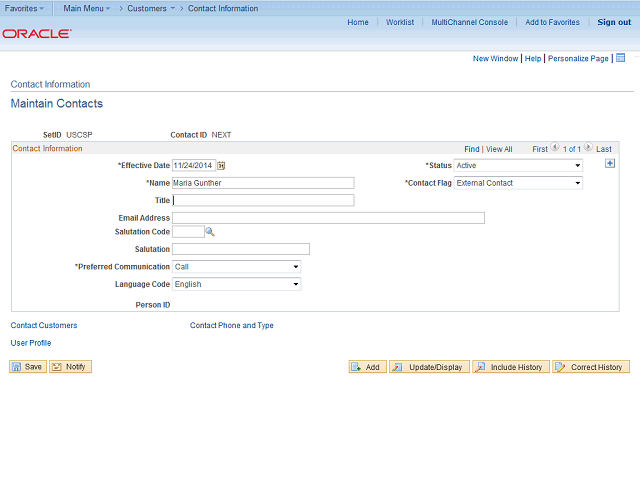This screenshot has height=480, width=640.
Task: Click the Last navigation label
Action: (x=604, y=149)
